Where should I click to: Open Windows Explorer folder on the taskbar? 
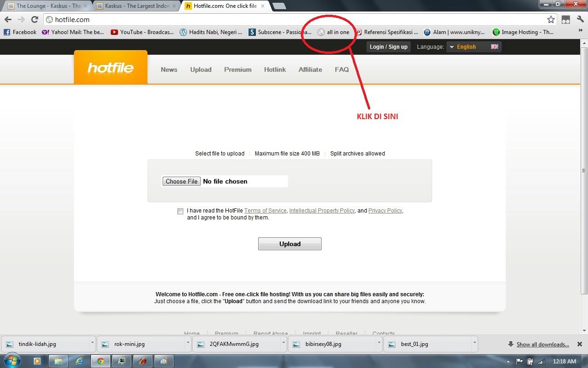coord(58,361)
